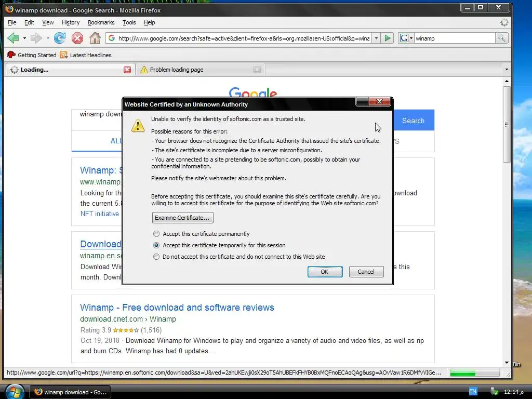Click the Windows Start orb

coord(14,392)
